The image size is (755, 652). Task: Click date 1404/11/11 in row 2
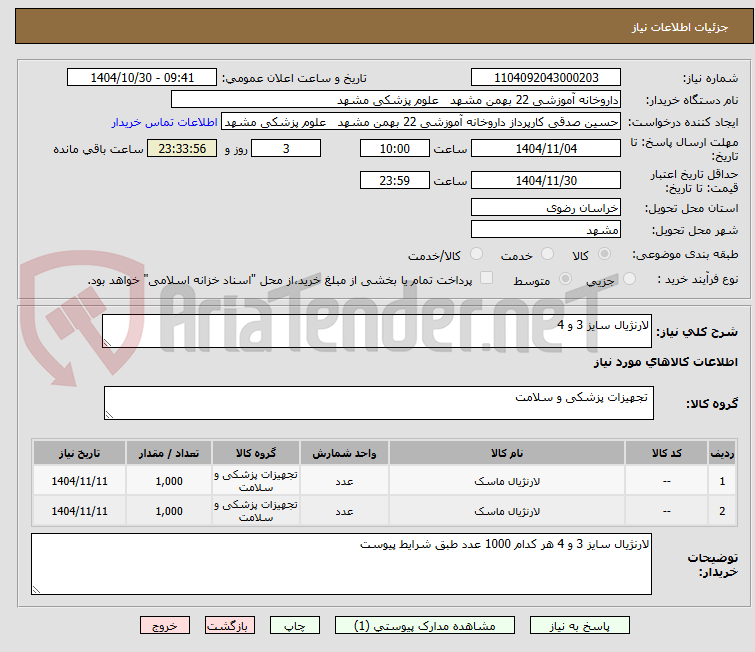pyautogui.click(x=79, y=511)
